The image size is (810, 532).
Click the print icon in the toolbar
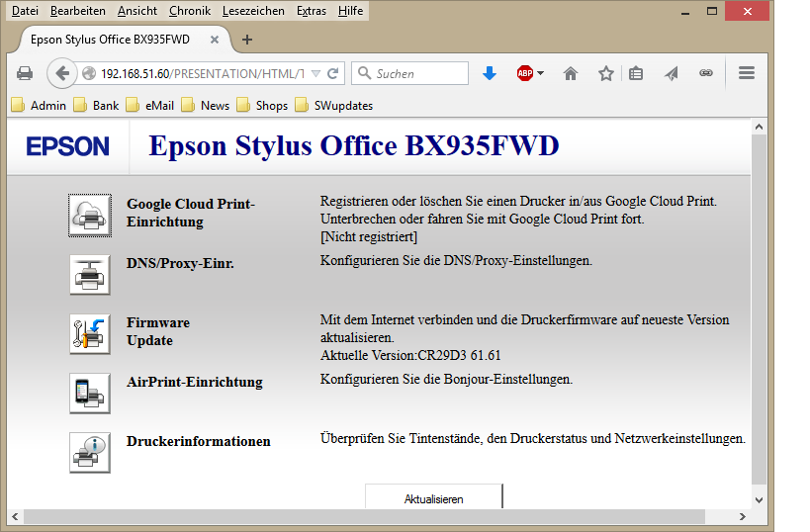tap(25, 73)
